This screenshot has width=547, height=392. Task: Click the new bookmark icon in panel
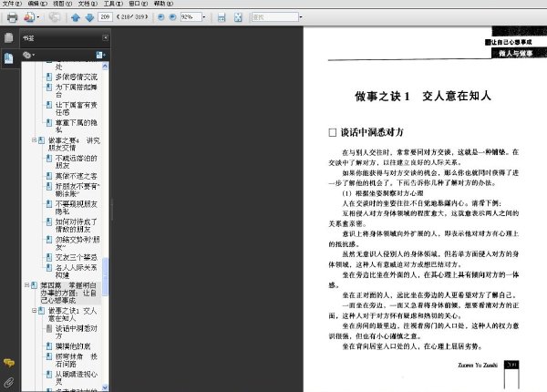click(100, 55)
